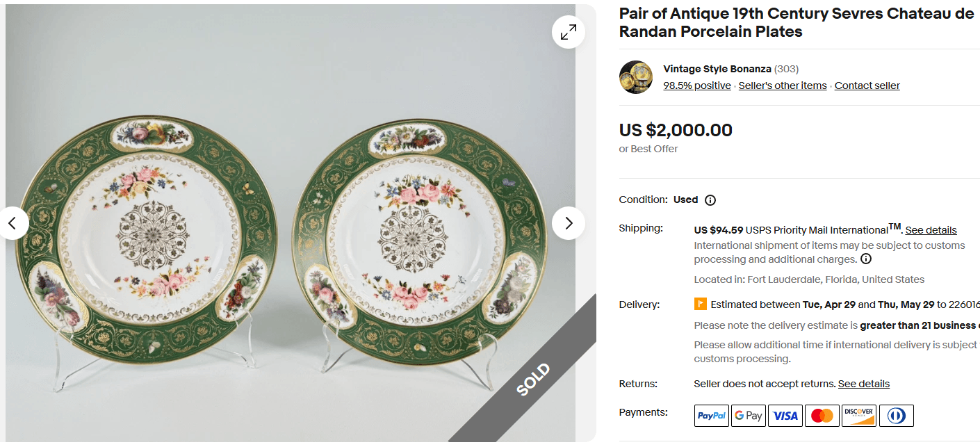The height and width of the screenshot is (447, 980).
Task: Click the main porcelain plates photo
Action: 292,222
